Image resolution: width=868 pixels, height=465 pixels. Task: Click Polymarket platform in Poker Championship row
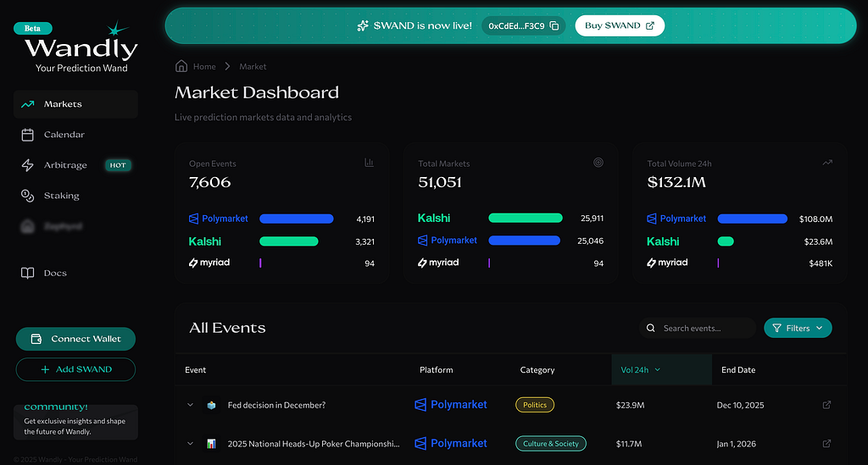451,444
